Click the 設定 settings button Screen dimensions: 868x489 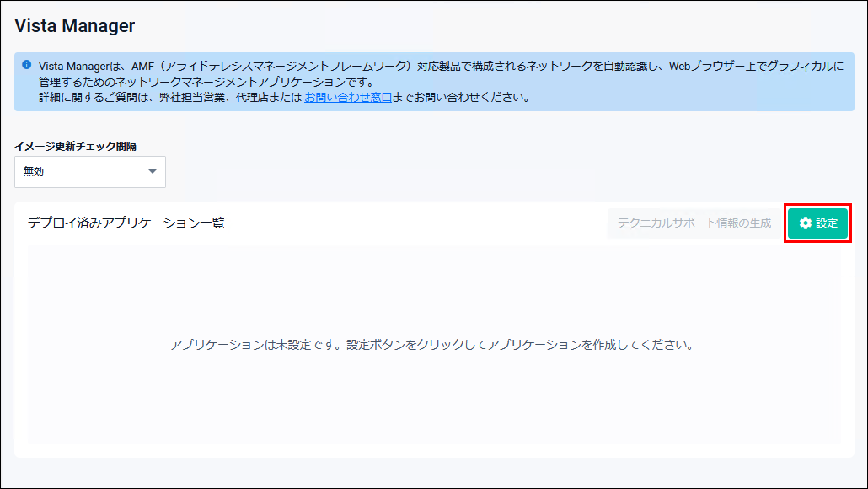point(817,223)
